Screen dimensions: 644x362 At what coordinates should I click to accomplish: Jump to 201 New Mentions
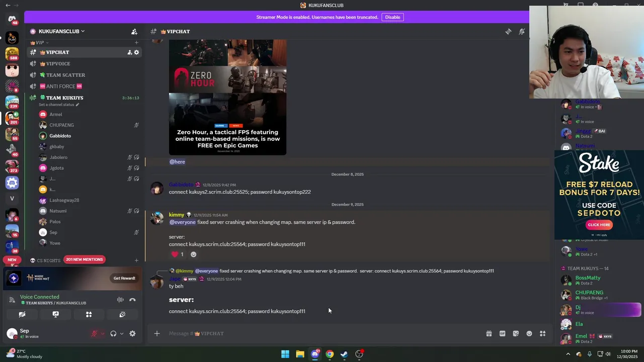click(85, 259)
